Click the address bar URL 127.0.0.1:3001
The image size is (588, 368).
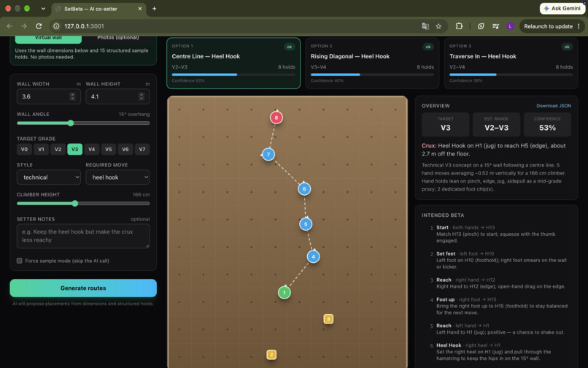tap(84, 26)
